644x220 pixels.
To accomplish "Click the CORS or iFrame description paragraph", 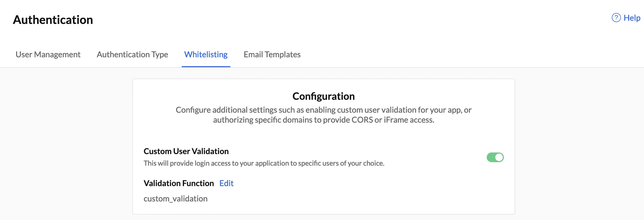I will tap(323, 115).
